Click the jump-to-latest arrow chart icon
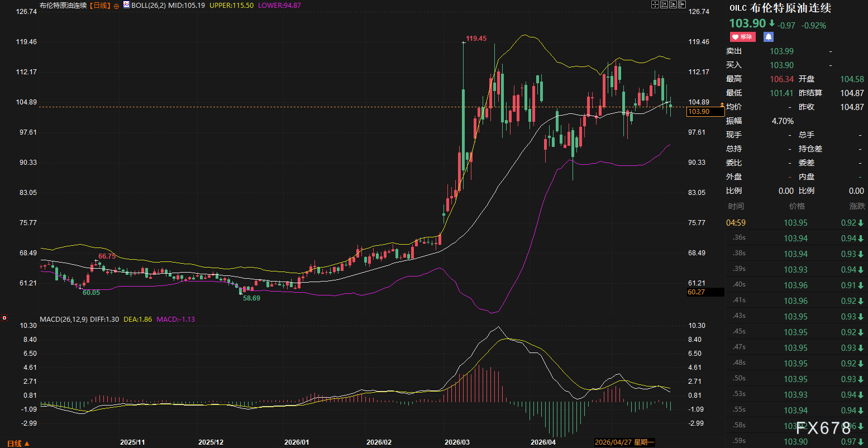This screenshot has width=868, height=448. tap(682, 4)
